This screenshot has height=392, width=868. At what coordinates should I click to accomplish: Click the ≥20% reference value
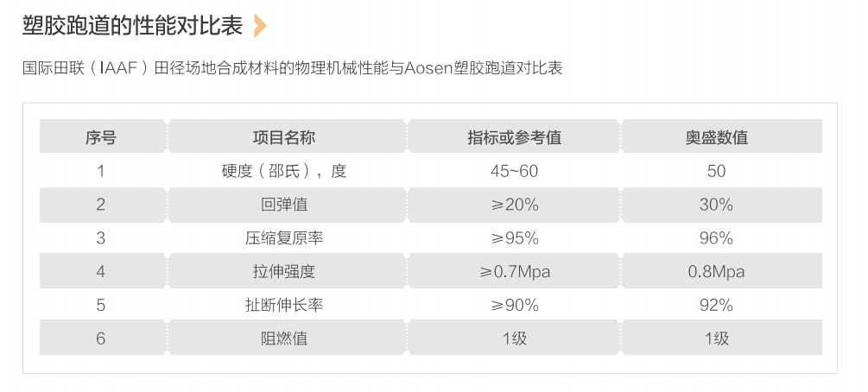pos(514,205)
